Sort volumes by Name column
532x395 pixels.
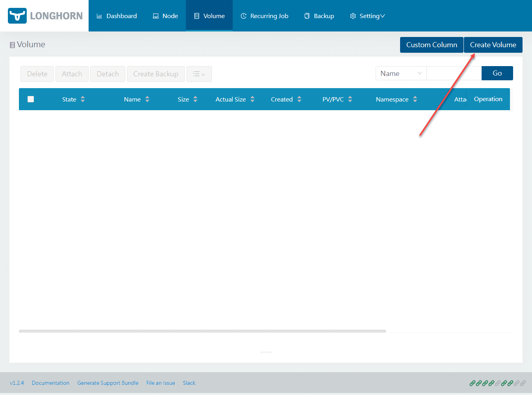[137, 99]
